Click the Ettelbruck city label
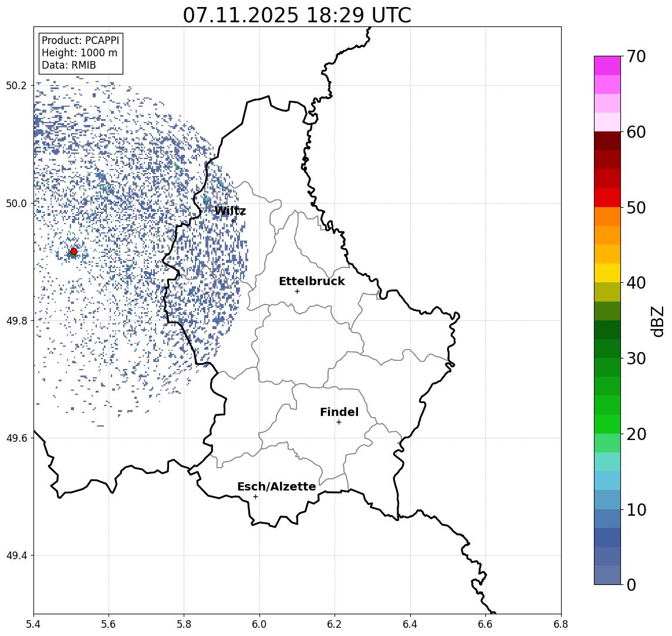Viewport: 672px width, 636px height. [312, 281]
